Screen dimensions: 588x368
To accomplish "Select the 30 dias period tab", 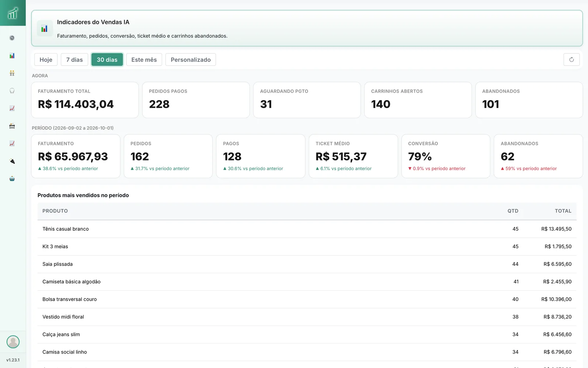I will pyautogui.click(x=107, y=60).
